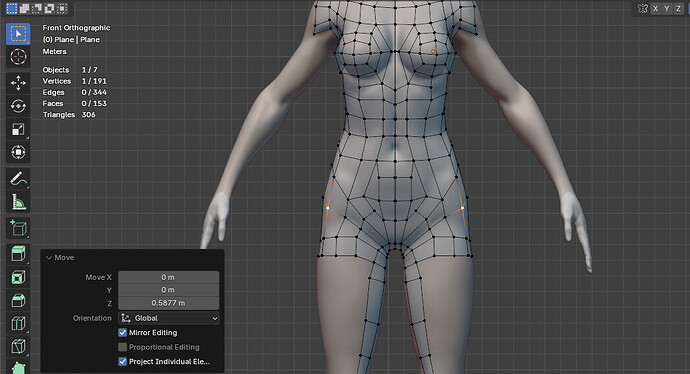Choose the Move tool
Image resolution: width=690 pixels, height=374 pixels.
tap(18, 82)
